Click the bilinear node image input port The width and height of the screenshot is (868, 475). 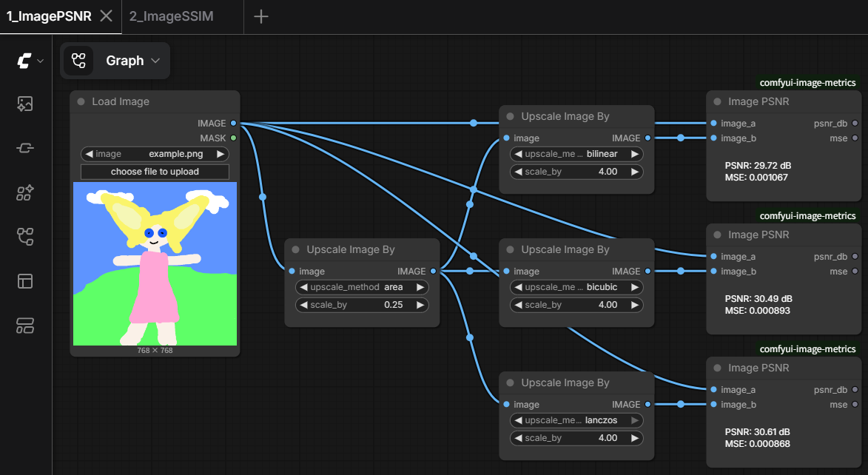click(506, 138)
